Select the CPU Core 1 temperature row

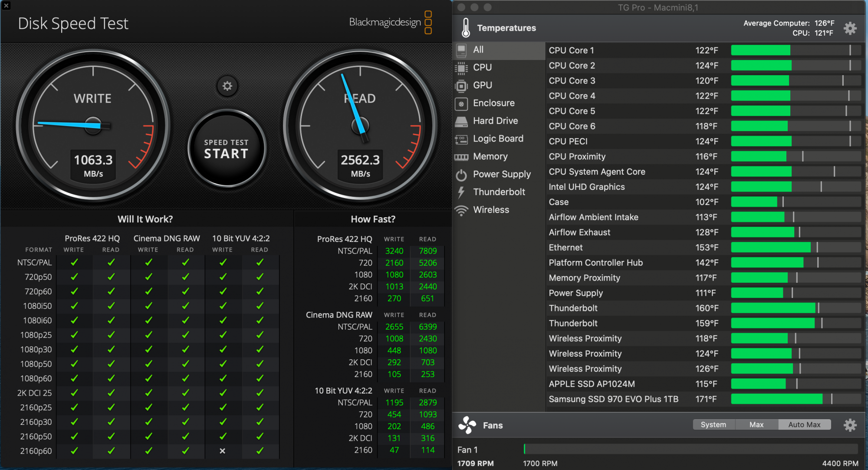[704, 50]
